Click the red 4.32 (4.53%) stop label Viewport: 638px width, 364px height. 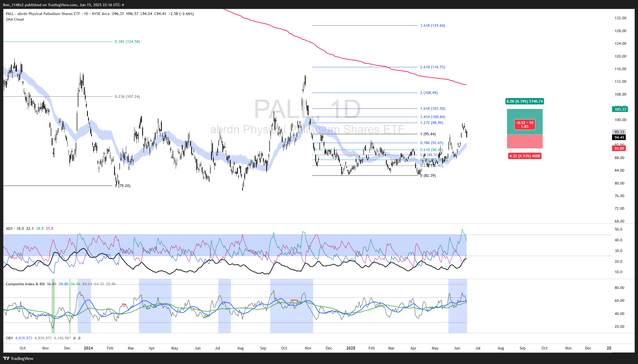click(524, 156)
